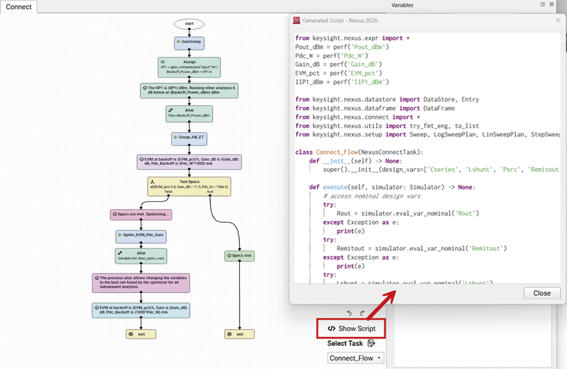Click the save task icon beside Select Task
The image size is (567, 369).
[371, 343]
